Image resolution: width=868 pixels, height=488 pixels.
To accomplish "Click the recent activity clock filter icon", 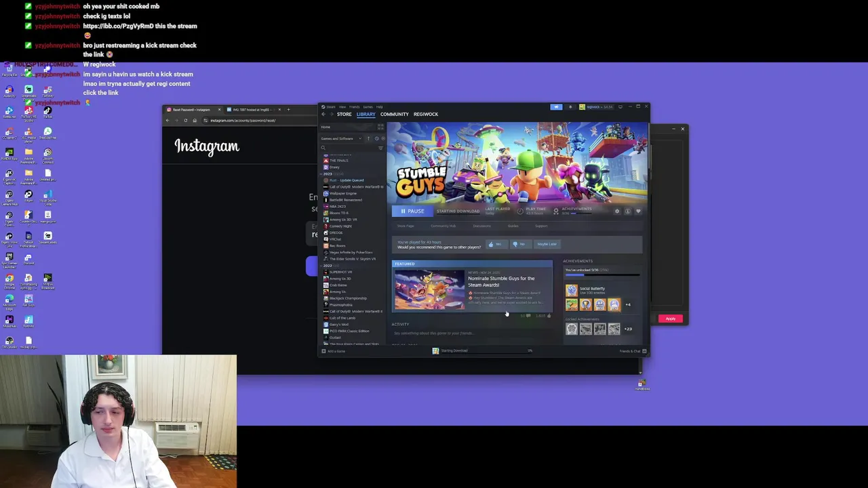I will (x=376, y=138).
